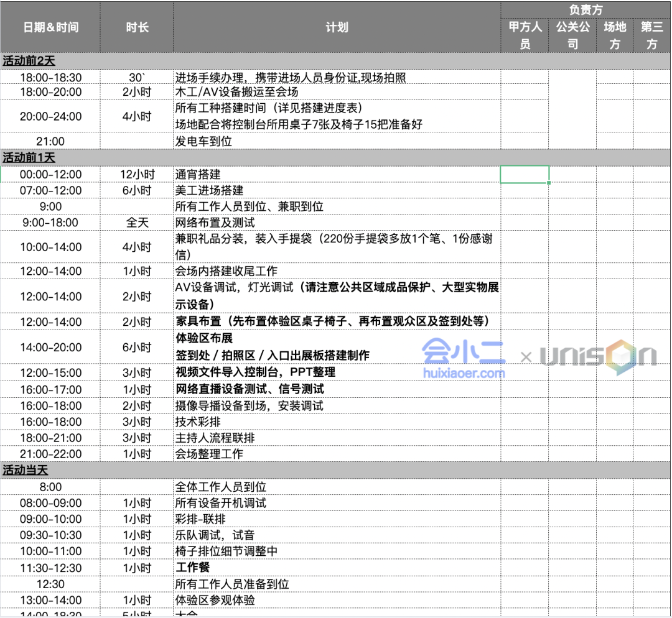Click the 场地方 header cell

(615, 35)
